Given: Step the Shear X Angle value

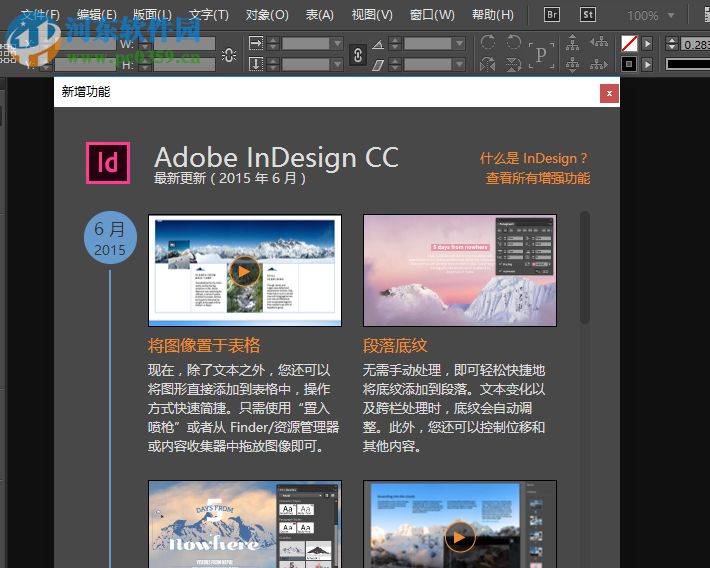Looking at the screenshot, I should 395,64.
